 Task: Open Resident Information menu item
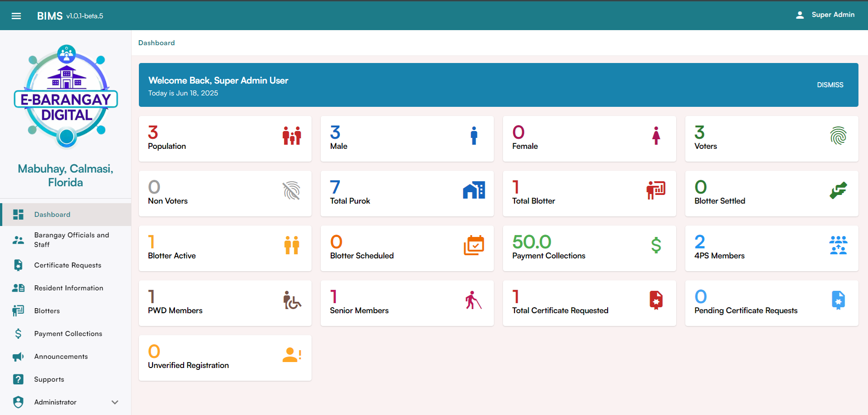[66, 288]
